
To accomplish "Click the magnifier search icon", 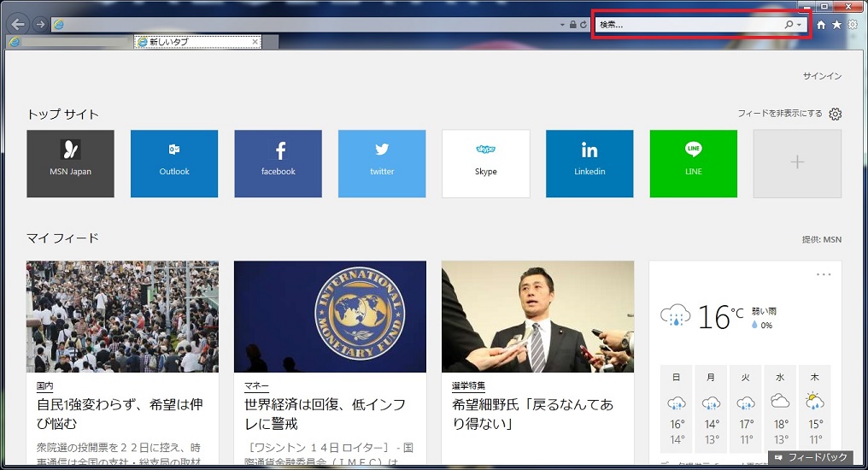I will click(x=789, y=25).
